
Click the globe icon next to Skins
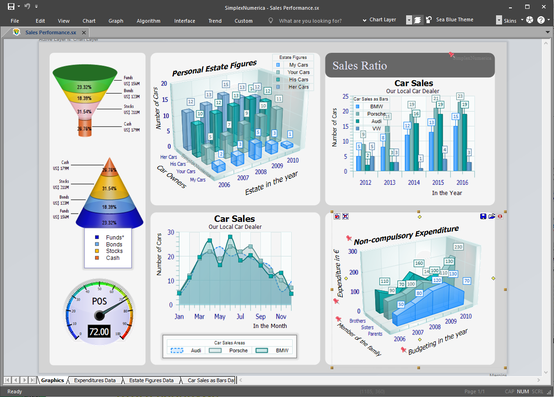pos(529,20)
